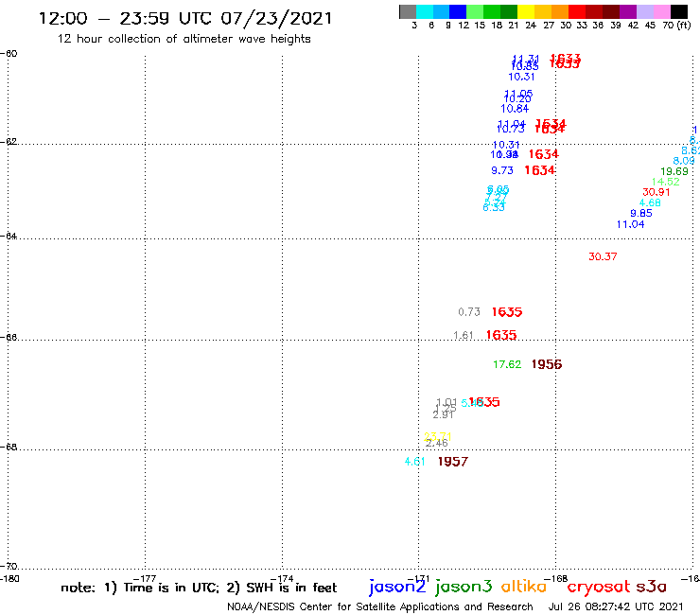Click the light blue 8.09 value
This screenshot has width=700, height=615.
pos(684,161)
